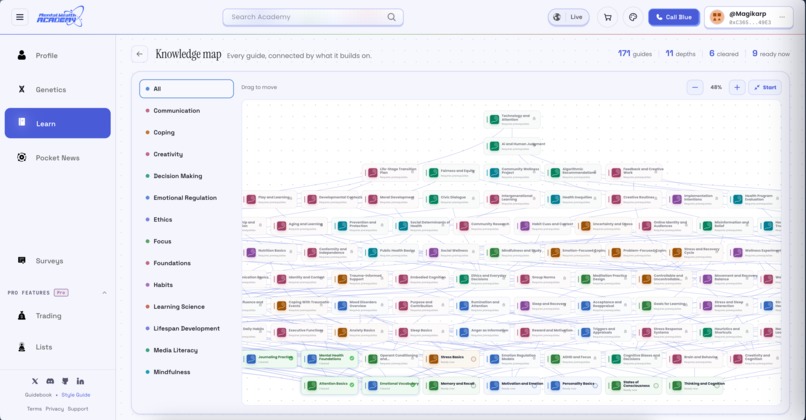The height and width of the screenshot is (420, 806).
Task: Filter by Habits category
Action: (x=186, y=285)
